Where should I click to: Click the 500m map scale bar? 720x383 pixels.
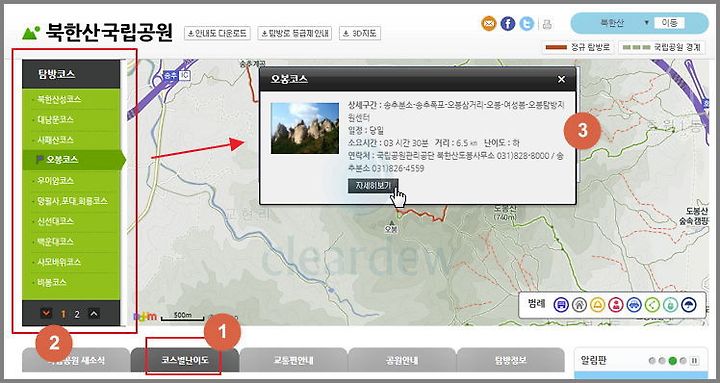pyautogui.click(x=182, y=316)
